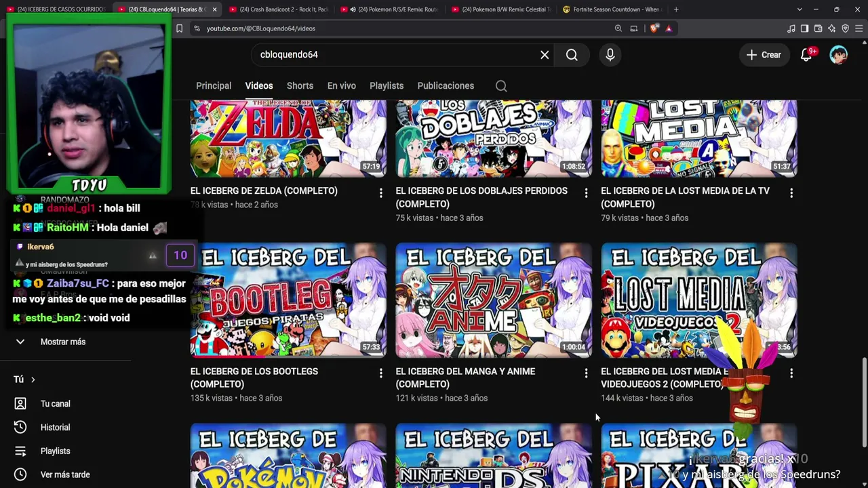The height and width of the screenshot is (488, 868).
Task: Open title EL ICEBERG DEL MANGA Y ANIME
Action: click(465, 378)
